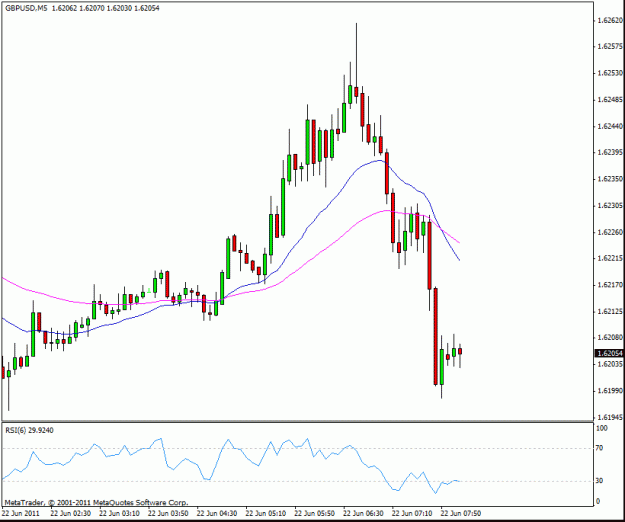Click the 22 Jun 04:30 time label
Screen dimensions: 625x522
pos(217,513)
